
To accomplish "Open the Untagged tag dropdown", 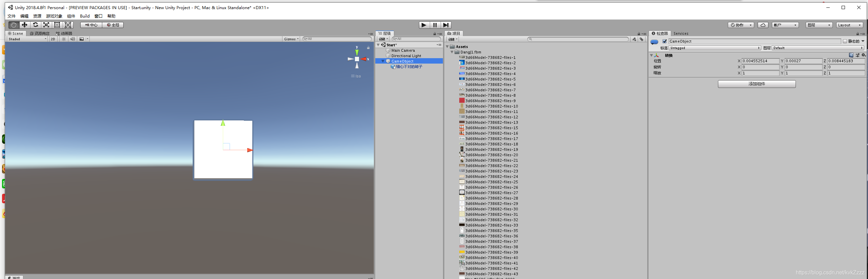I will [x=715, y=48].
